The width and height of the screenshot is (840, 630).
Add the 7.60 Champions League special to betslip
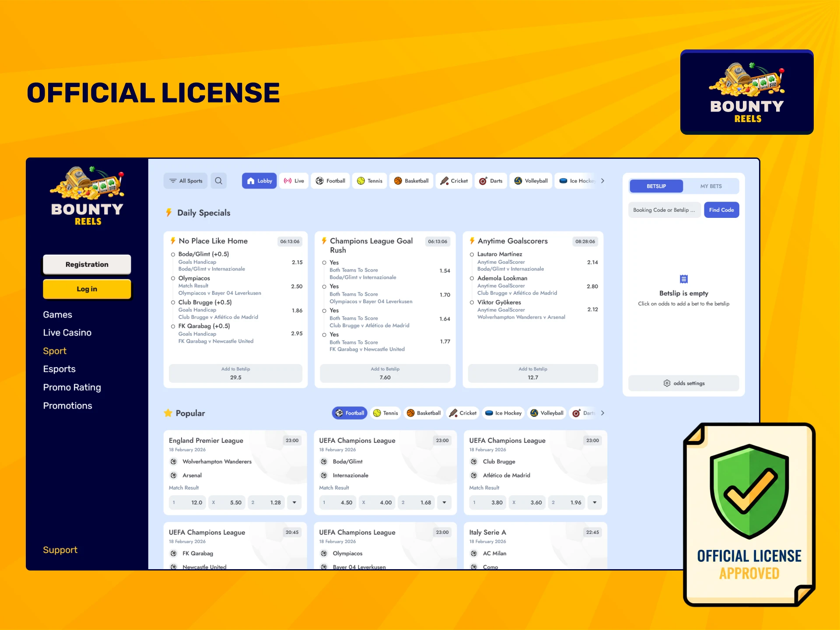pyautogui.click(x=385, y=373)
